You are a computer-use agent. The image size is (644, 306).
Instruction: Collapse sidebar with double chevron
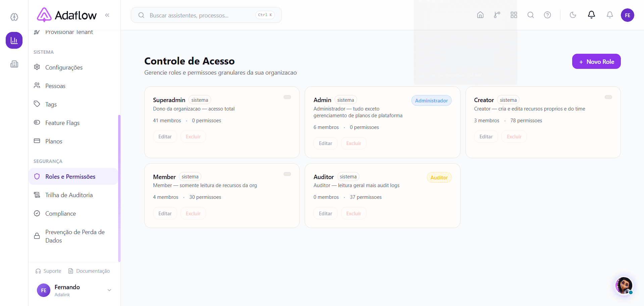[x=107, y=15]
